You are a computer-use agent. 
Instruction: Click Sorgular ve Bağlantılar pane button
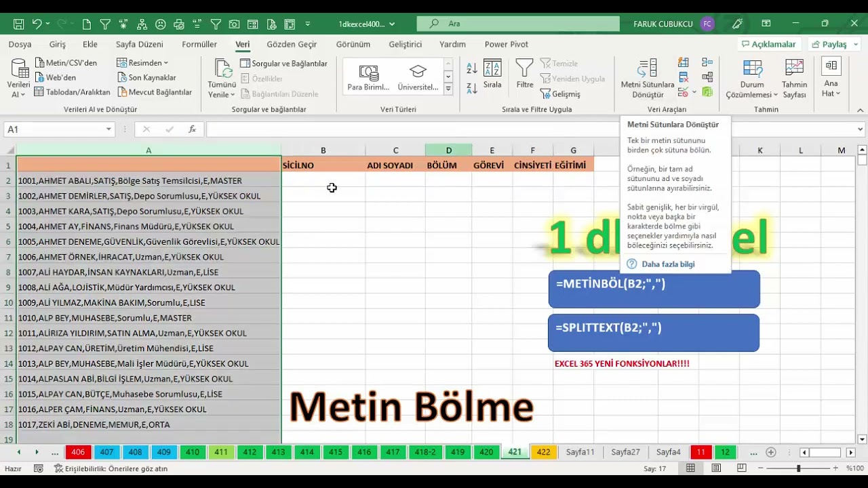284,63
